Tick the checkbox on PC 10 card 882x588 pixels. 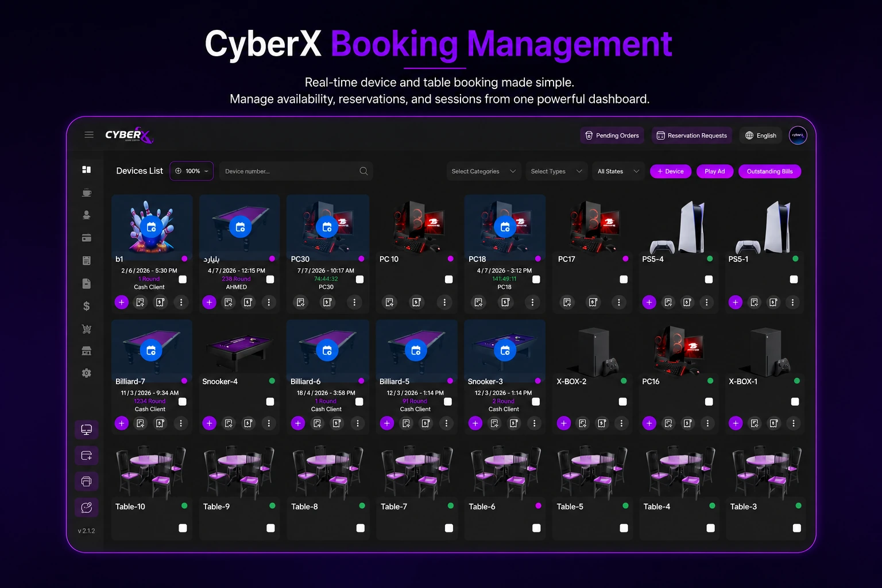click(x=449, y=279)
